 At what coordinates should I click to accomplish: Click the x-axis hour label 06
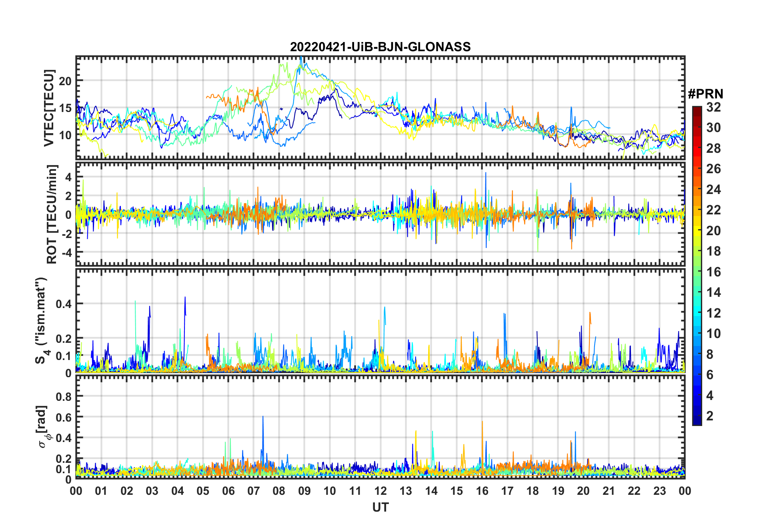pyautogui.click(x=228, y=491)
